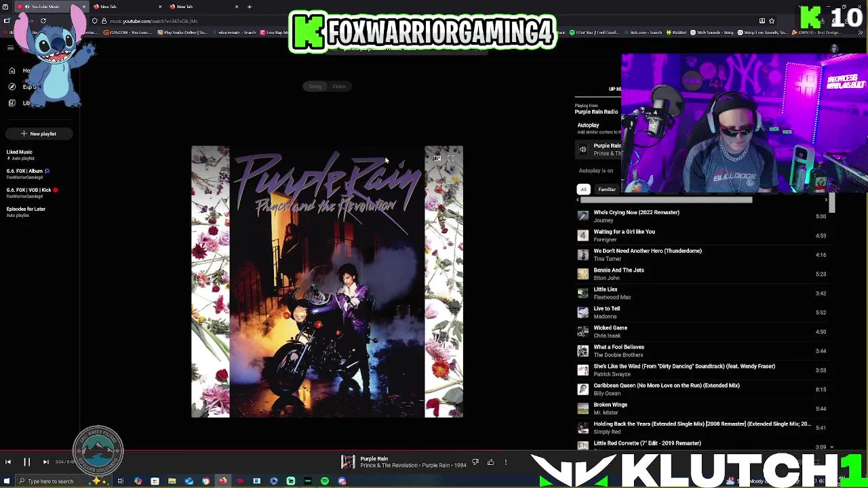This screenshot has width=868, height=488.
Task: Open Microsoft Store from the taskbar
Action: (x=155, y=481)
